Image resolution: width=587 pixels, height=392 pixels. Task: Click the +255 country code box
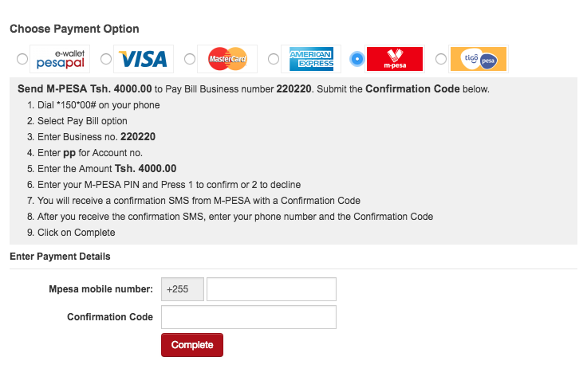click(x=182, y=289)
